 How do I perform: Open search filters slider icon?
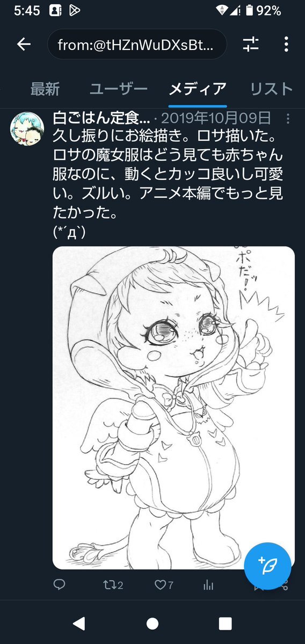250,44
